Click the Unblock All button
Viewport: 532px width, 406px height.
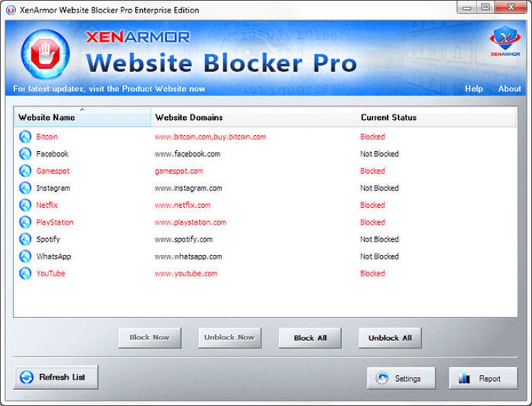[390, 337]
